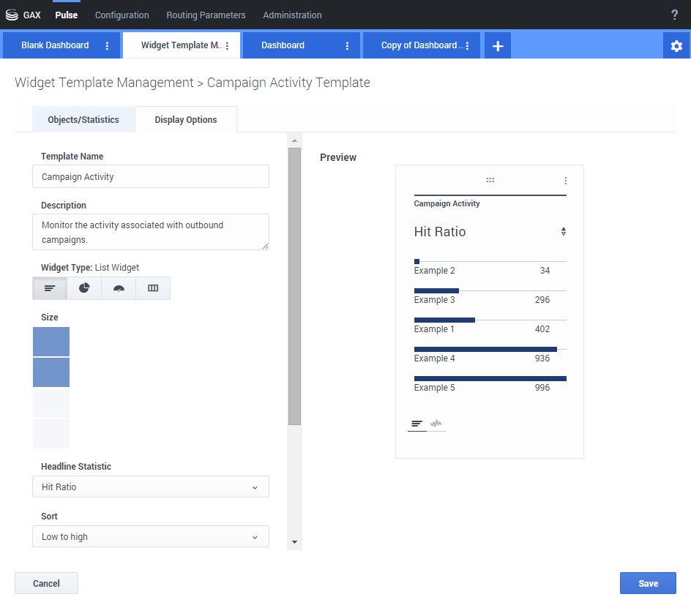Image resolution: width=691 pixels, height=616 pixels.
Task: Open Blank Dashboard tab options menu
Action: pos(107,45)
